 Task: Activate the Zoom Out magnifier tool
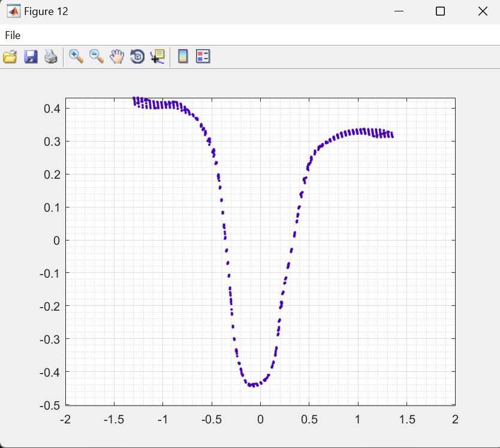(x=97, y=56)
